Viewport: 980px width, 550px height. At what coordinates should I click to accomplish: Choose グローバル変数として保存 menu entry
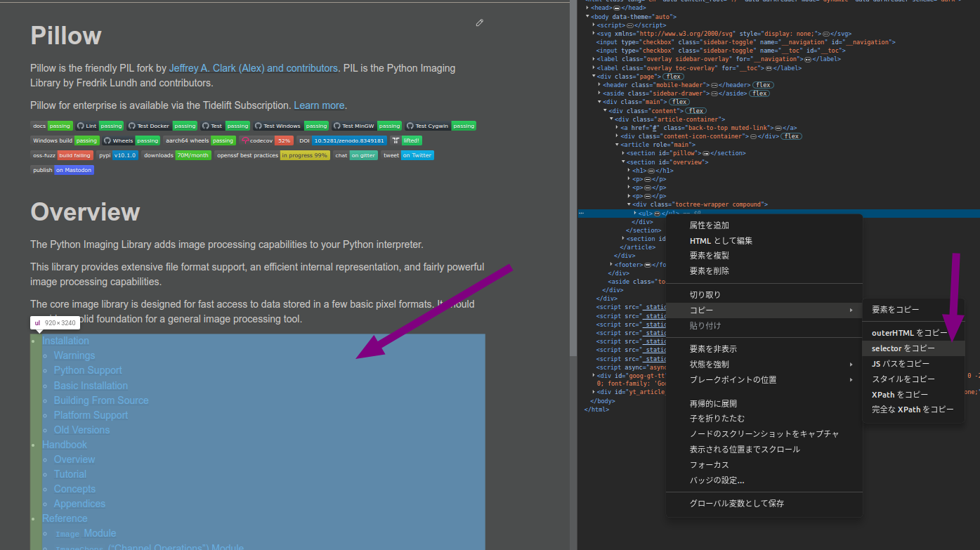pyautogui.click(x=764, y=504)
